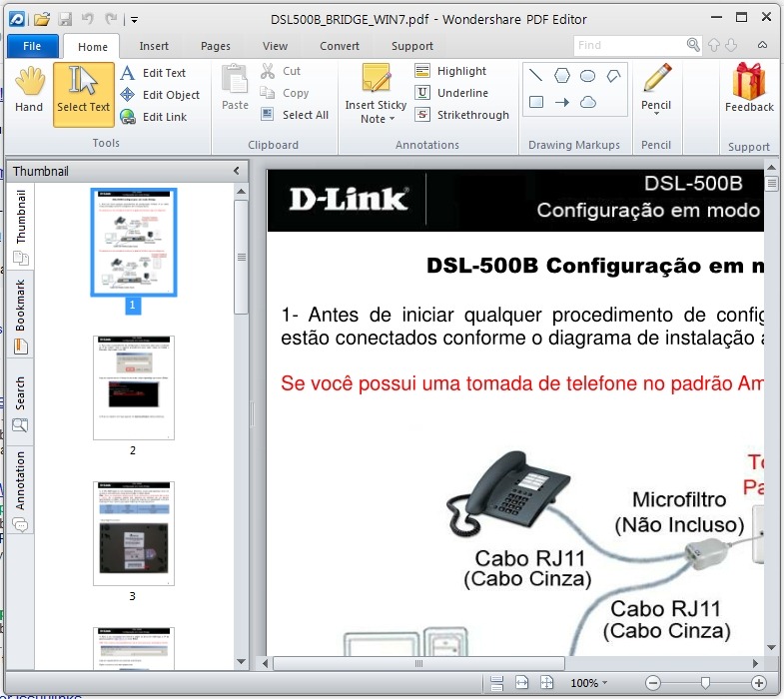Choose the Edit Object tool
This screenshot has height=699, width=784.
160,95
